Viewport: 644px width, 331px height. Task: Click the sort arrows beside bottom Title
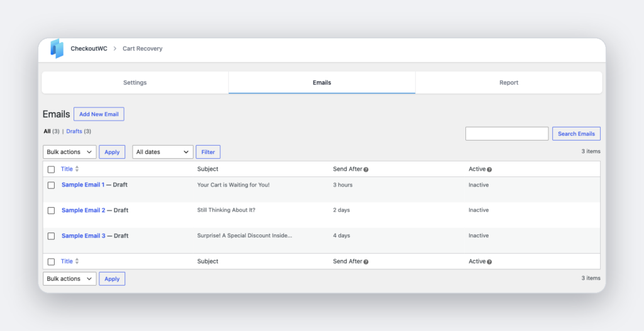77,261
